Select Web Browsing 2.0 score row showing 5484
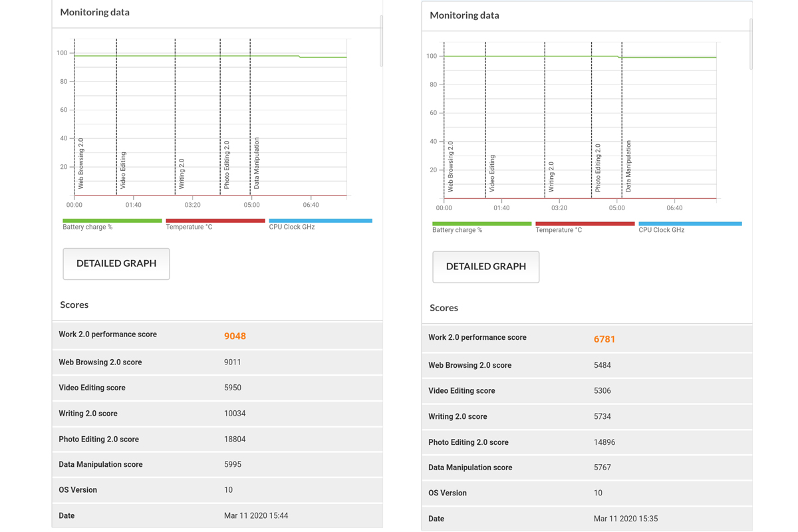This screenshot has height=532, width=798. coord(586,366)
